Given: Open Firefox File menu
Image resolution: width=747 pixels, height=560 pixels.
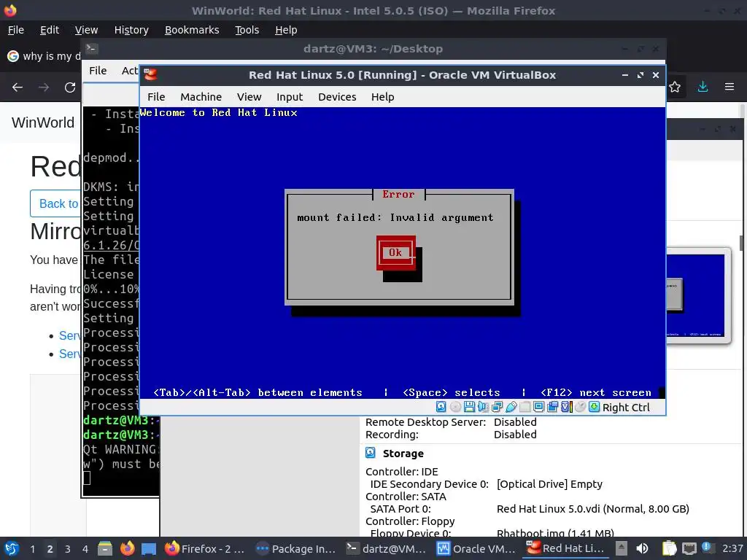Looking at the screenshot, I should pos(16,29).
